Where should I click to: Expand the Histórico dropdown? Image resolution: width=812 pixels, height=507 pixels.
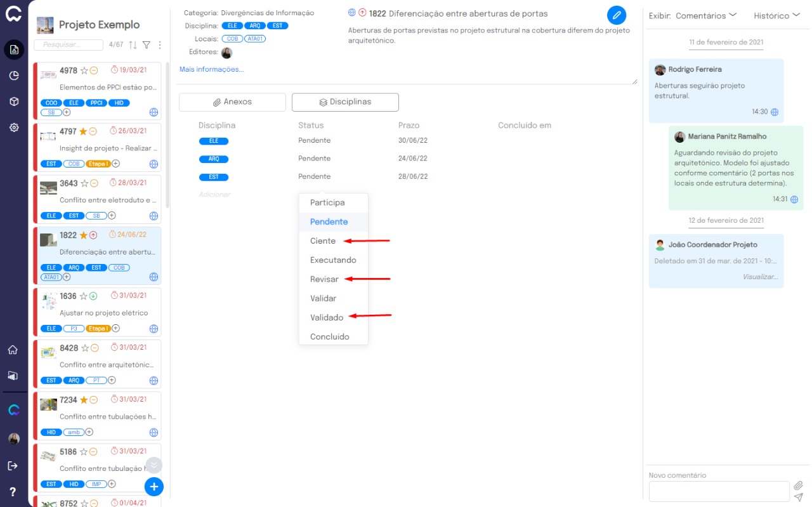tap(776, 15)
